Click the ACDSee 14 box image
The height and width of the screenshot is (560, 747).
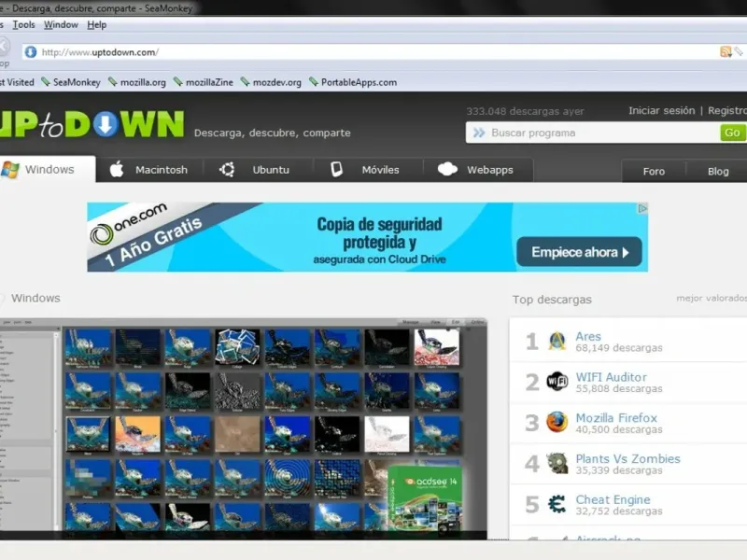[x=426, y=498]
